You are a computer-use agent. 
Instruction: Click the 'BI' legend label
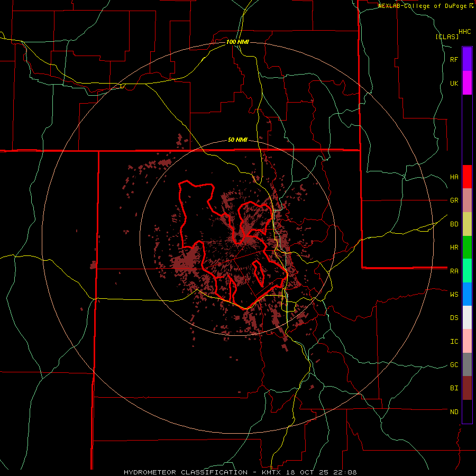[454, 388]
